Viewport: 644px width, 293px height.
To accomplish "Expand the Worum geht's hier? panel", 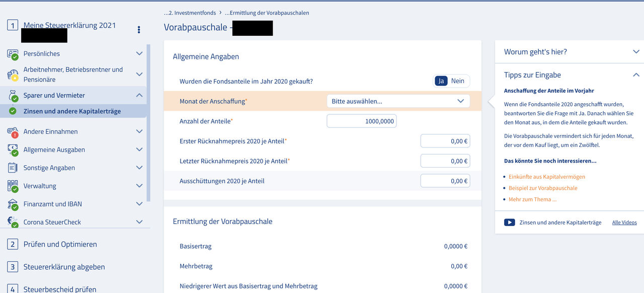I will coord(636,52).
